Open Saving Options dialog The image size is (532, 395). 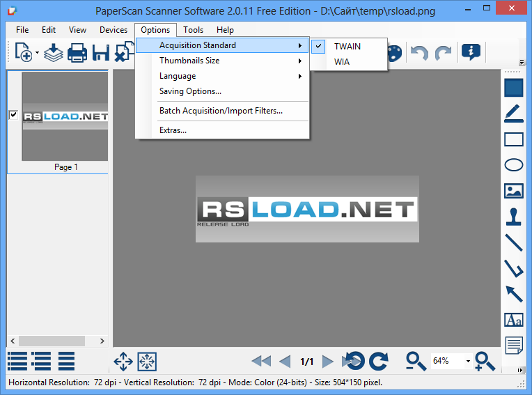click(x=222, y=91)
